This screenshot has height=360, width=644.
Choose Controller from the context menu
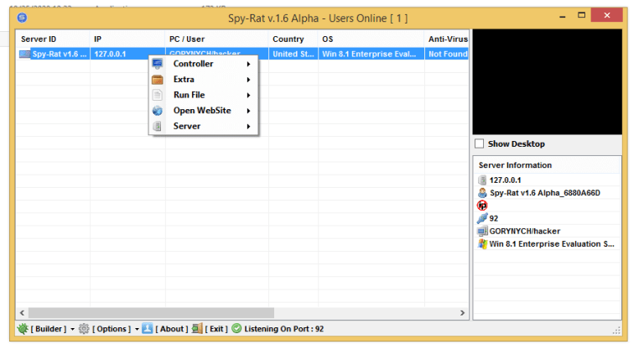[x=203, y=64]
